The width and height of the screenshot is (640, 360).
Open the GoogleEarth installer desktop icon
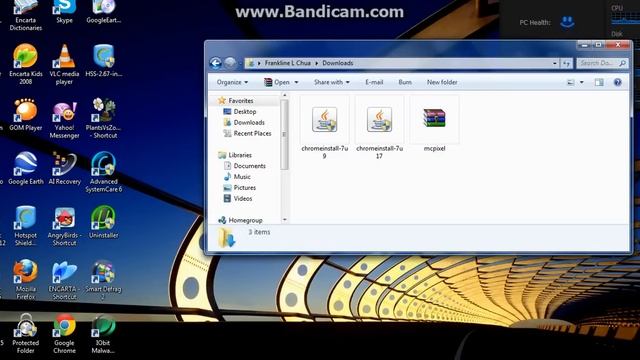click(104, 12)
